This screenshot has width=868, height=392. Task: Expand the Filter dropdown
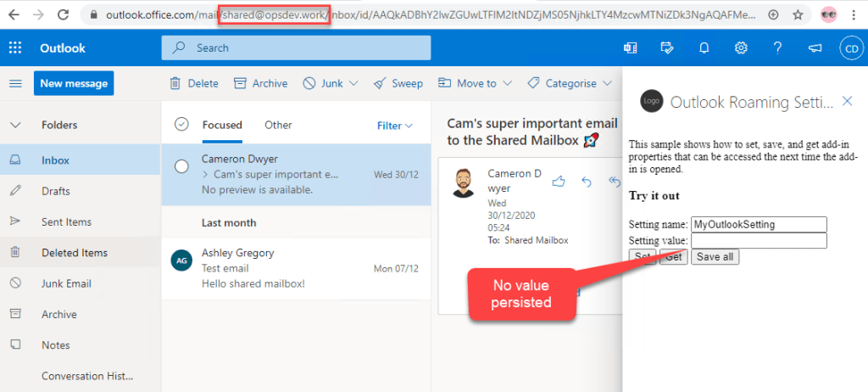(394, 126)
